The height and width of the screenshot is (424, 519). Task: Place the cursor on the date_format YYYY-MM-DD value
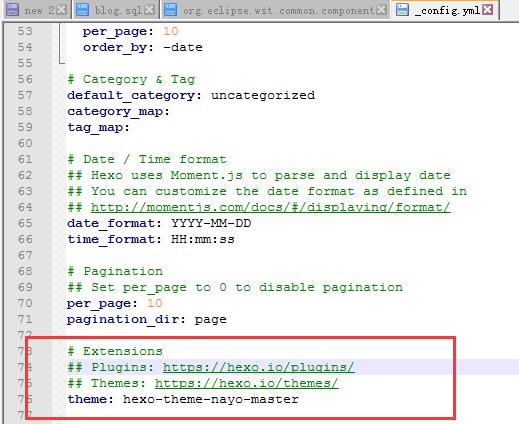[211, 223]
